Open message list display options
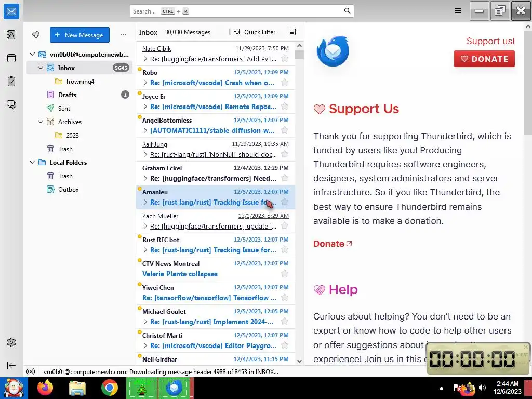This screenshot has width=532, height=399. tap(293, 32)
